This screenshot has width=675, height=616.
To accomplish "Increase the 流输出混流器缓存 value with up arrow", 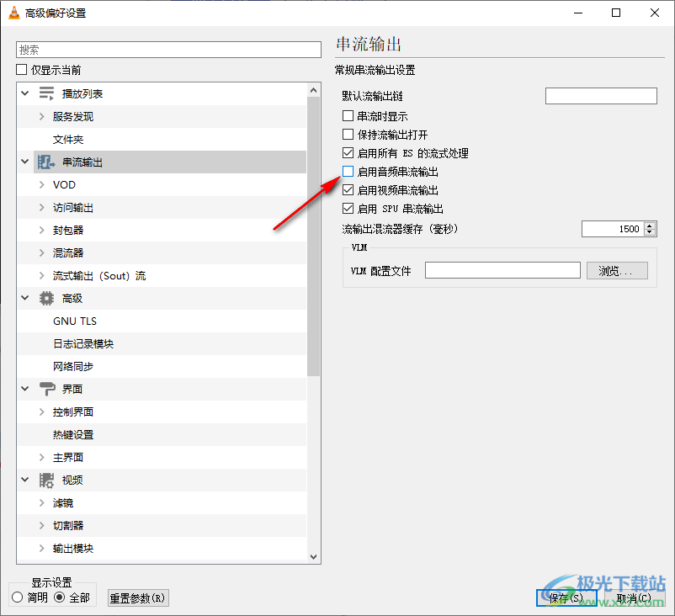I will [x=650, y=226].
